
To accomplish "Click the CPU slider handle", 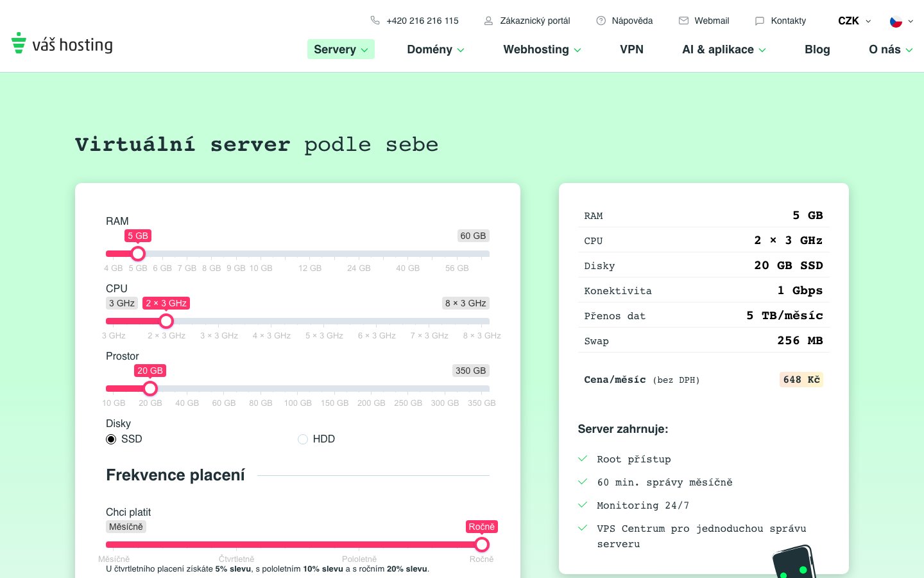I will pos(166,321).
